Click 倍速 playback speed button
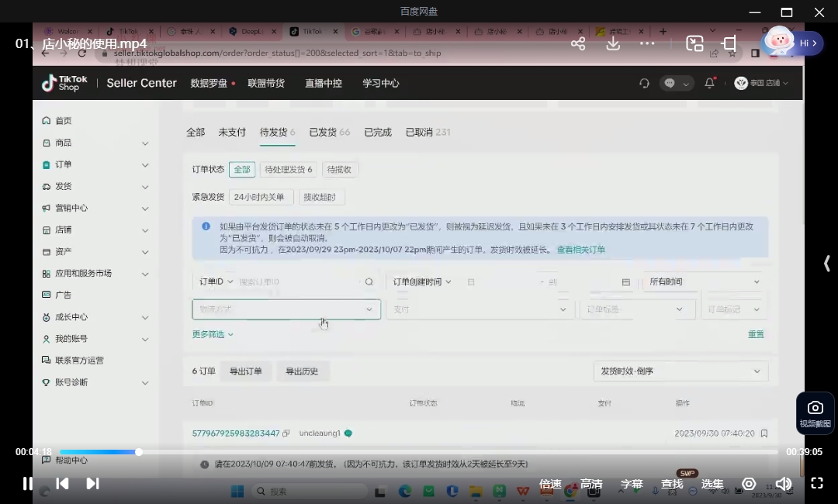The height and width of the screenshot is (504, 838). pos(550,484)
